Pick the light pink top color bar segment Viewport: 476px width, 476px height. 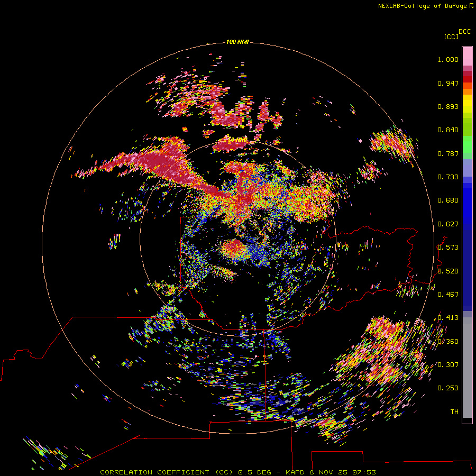[x=467, y=57]
